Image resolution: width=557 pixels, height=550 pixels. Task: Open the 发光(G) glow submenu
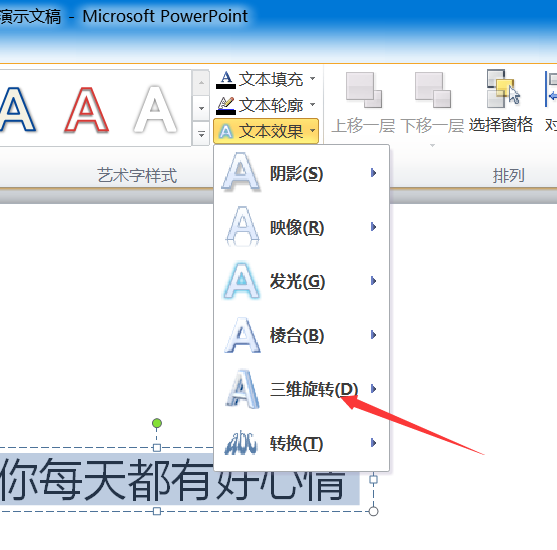tap(301, 281)
